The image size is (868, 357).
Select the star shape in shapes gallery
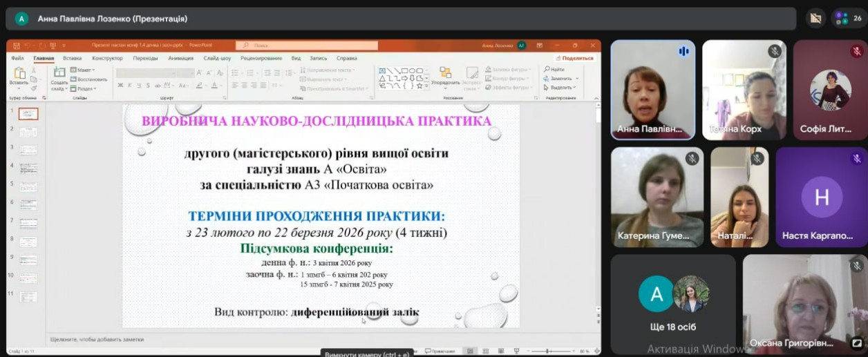click(419, 86)
